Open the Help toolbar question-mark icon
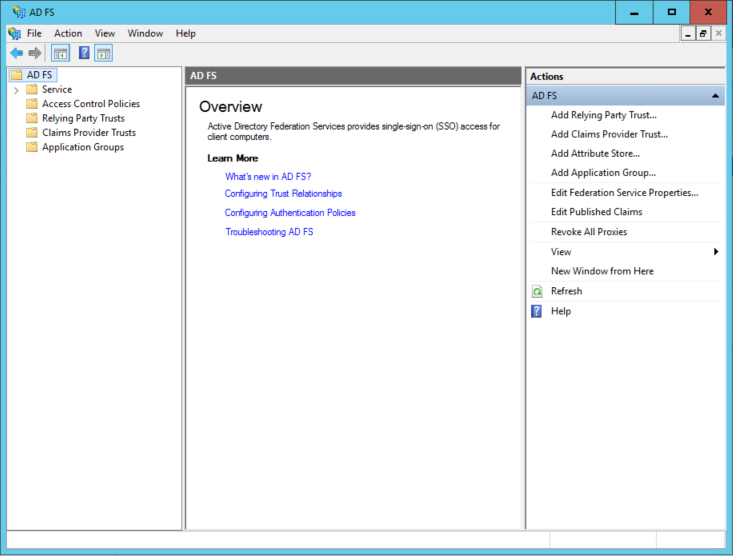The height and width of the screenshot is (556, 733). coord(84,53)
